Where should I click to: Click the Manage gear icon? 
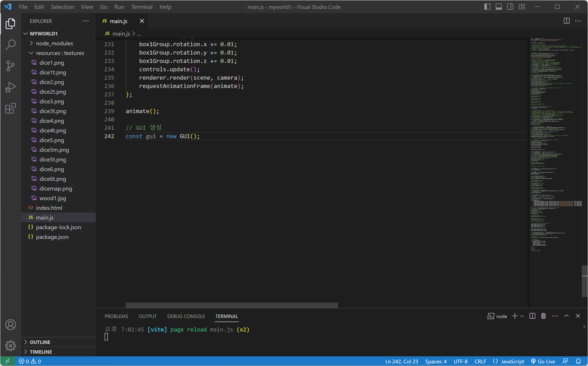click(x=10, y=345)
